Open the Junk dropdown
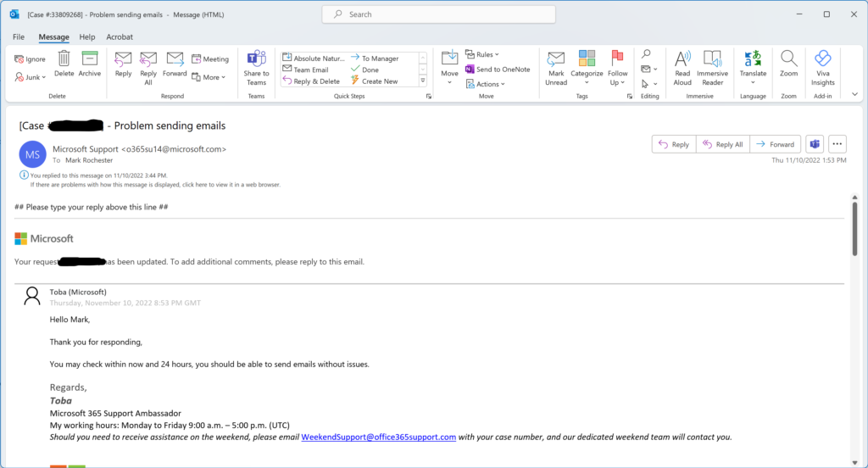868x468 pixels. coord(31,77)
